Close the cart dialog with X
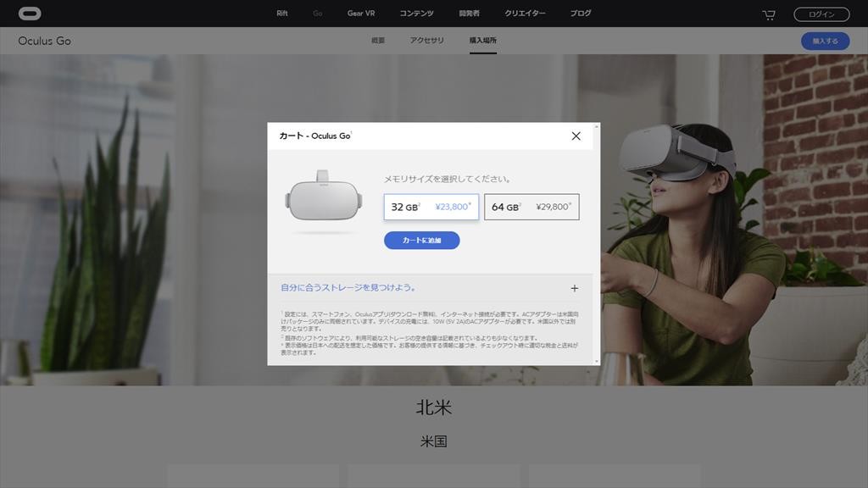Image resolution: width=868 pixels, height=488 pixels. click(576, 136)
